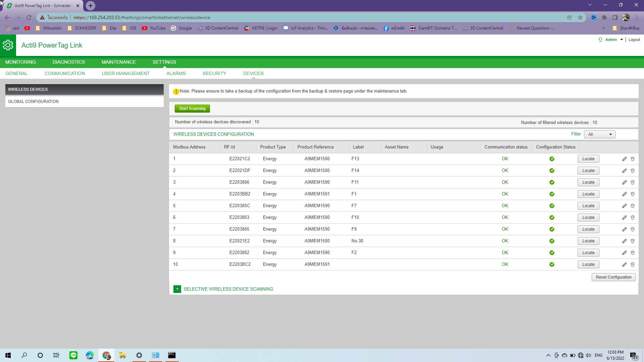Open YouTube bookmark
The width and height of the screenshot is (644, 362).
tap(154, 28)
